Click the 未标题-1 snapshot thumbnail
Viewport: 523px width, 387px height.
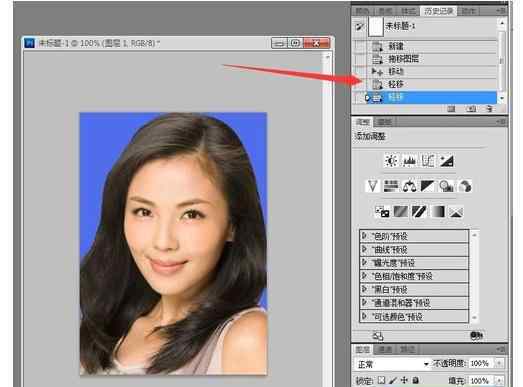pos(376,27)
